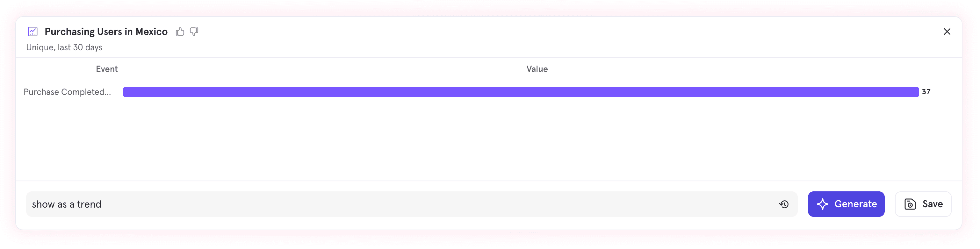Click the word "Mexico" in the report title
Viewport: 980px width, 249px height.
(151, 32)
